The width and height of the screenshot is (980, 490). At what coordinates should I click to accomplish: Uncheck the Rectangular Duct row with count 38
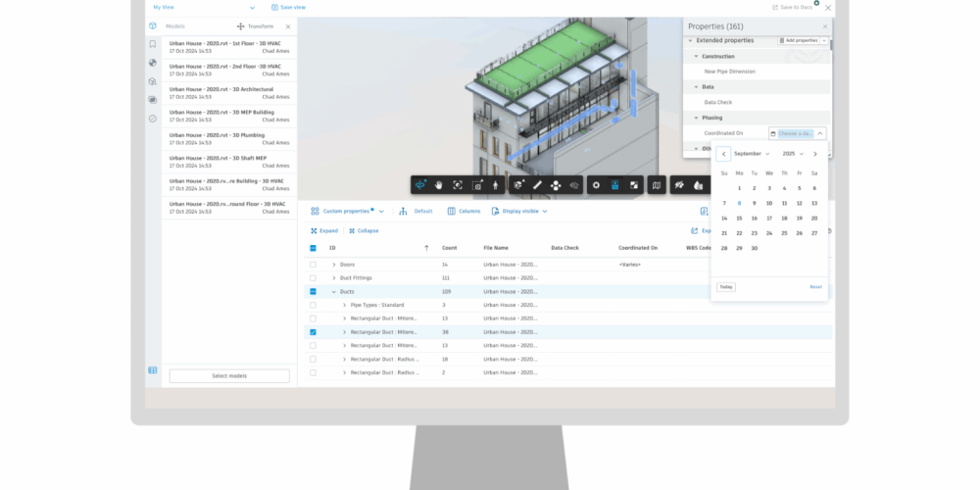point(313,332)
